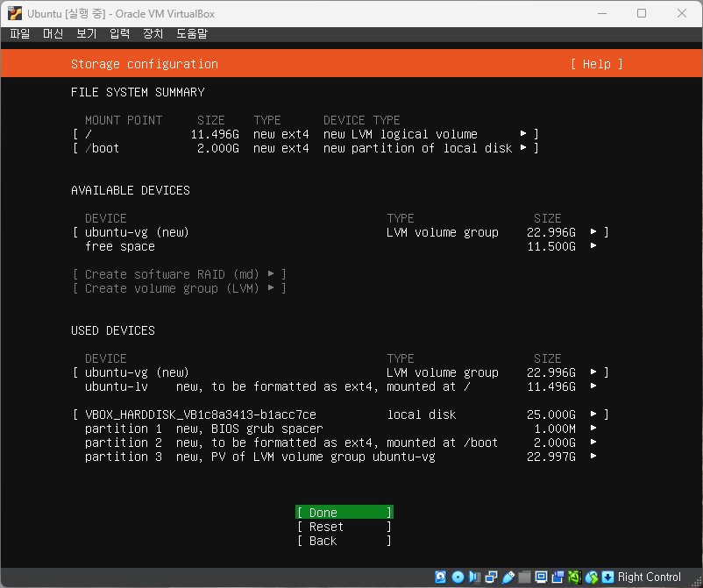Image resolution: width=703 pixels, height=588 pixels.
Task: Select the Back button
Action: (344, 541)
